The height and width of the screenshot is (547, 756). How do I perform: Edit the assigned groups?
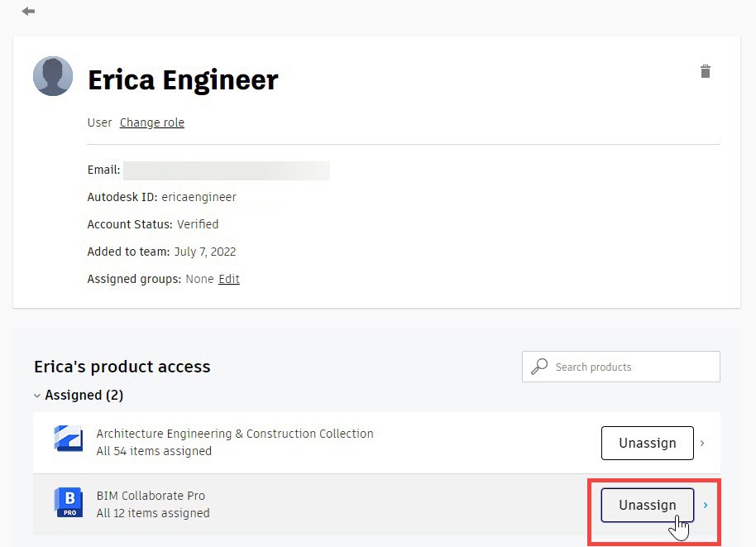coord(229,279)
